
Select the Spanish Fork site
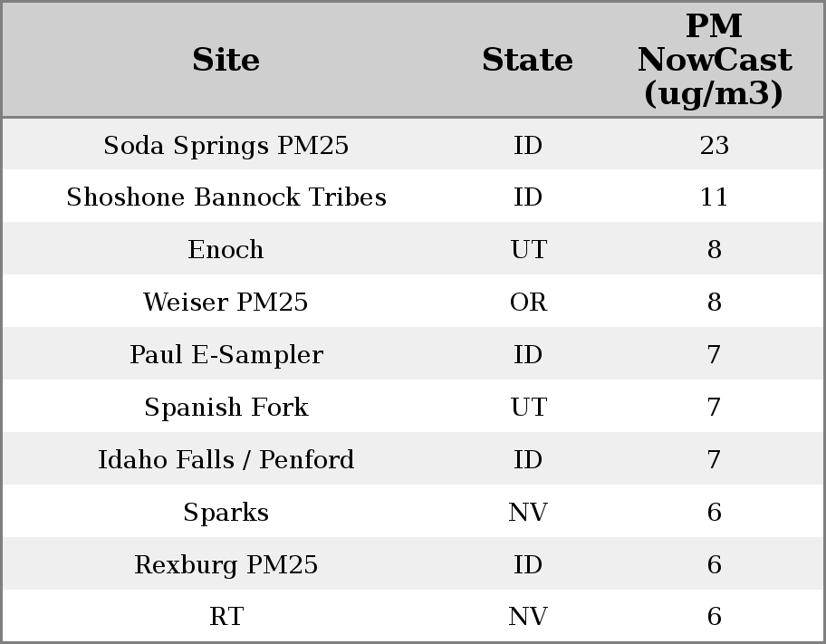click(x=226, y=408)
